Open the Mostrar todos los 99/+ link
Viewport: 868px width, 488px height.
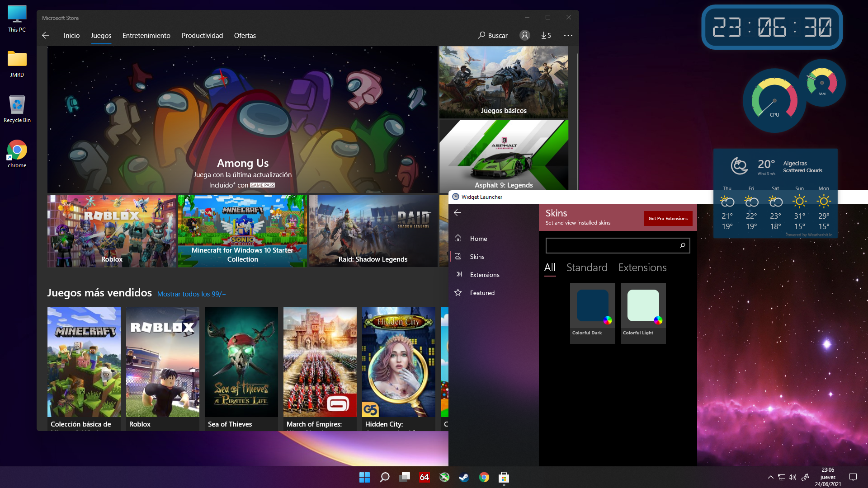[191, 294]
